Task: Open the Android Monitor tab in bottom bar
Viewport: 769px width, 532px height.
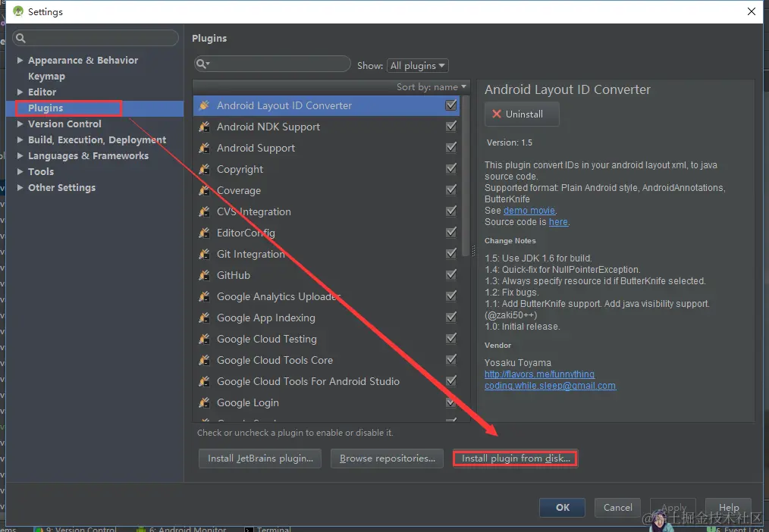Action: [181, 529]
